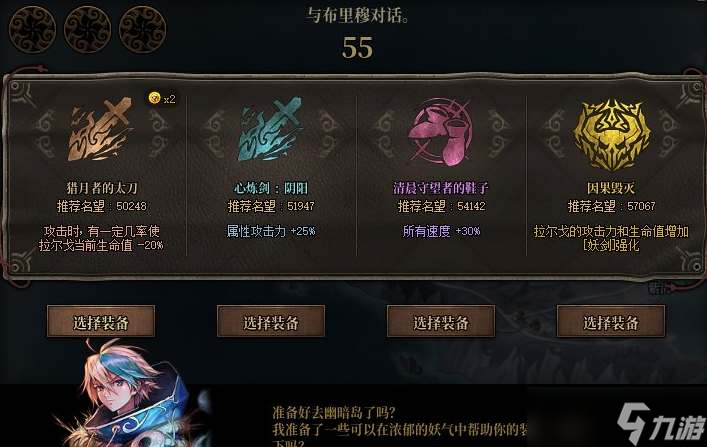Click the teal 心炼剑：阴阳 sword icon
This screenshot has height=447, width=707.
pyautogui.click(x=270, y=129)
